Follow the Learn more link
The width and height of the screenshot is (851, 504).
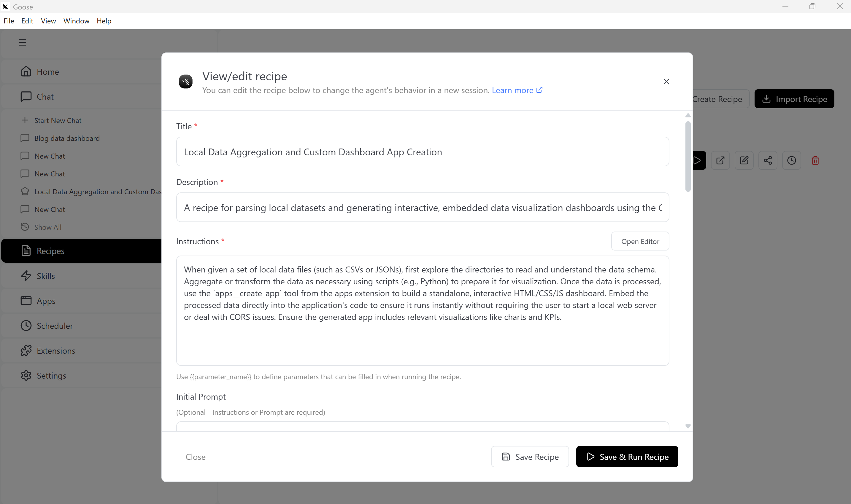[x=517, y=90]
